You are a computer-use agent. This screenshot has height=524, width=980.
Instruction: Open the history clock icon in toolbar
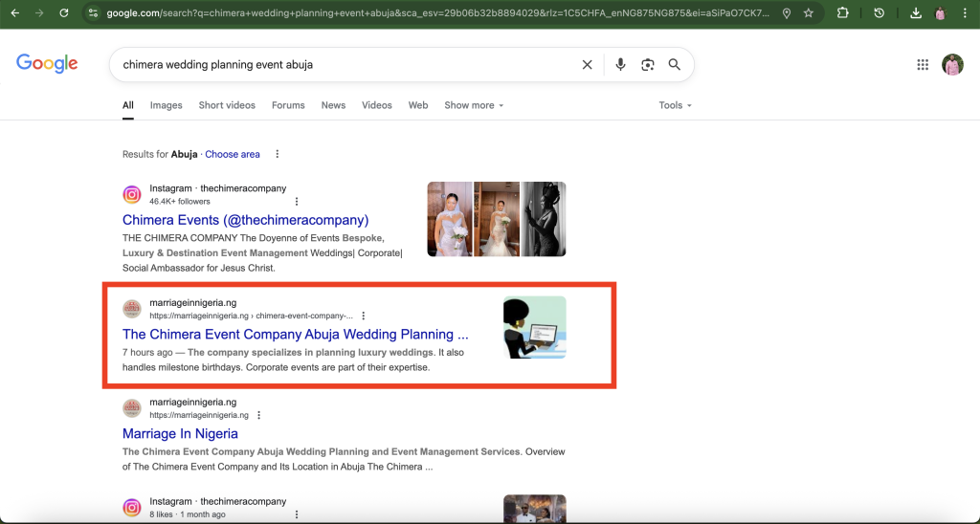point(880,12)
